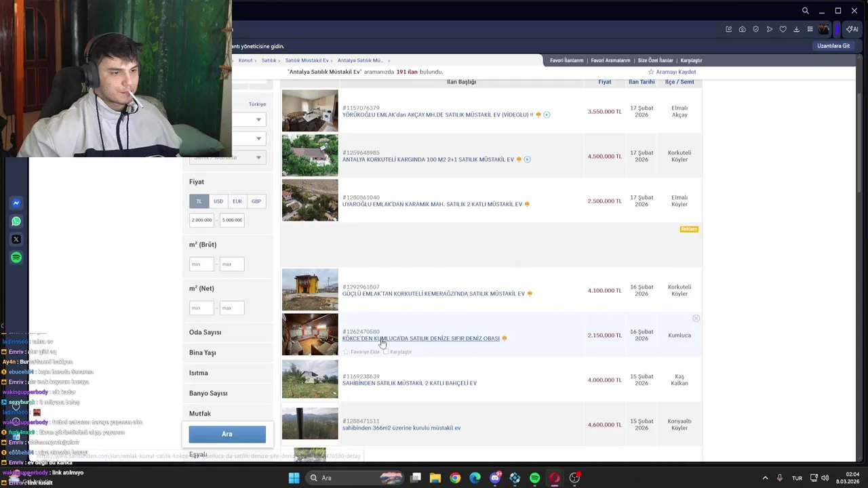Open Messenger in the browser sidebar

pos(16,203)
